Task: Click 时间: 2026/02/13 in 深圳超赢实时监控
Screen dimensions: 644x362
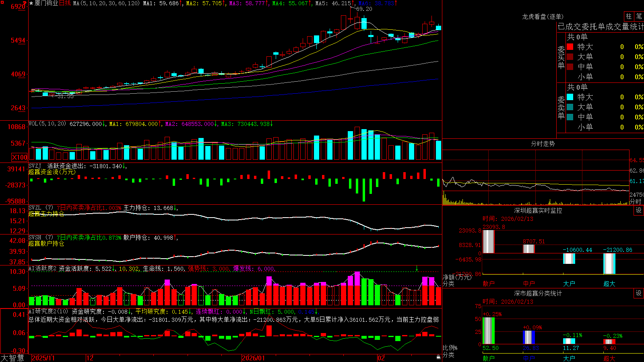Action: [508, 219]
